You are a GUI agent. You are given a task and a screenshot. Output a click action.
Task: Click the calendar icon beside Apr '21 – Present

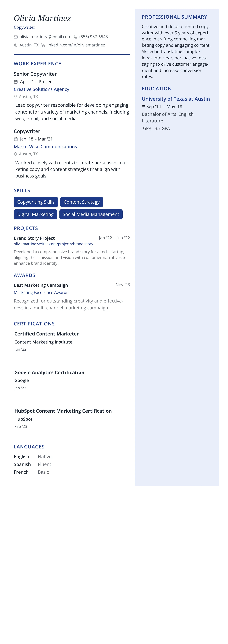pyautogui.click(x=16, y=82)
